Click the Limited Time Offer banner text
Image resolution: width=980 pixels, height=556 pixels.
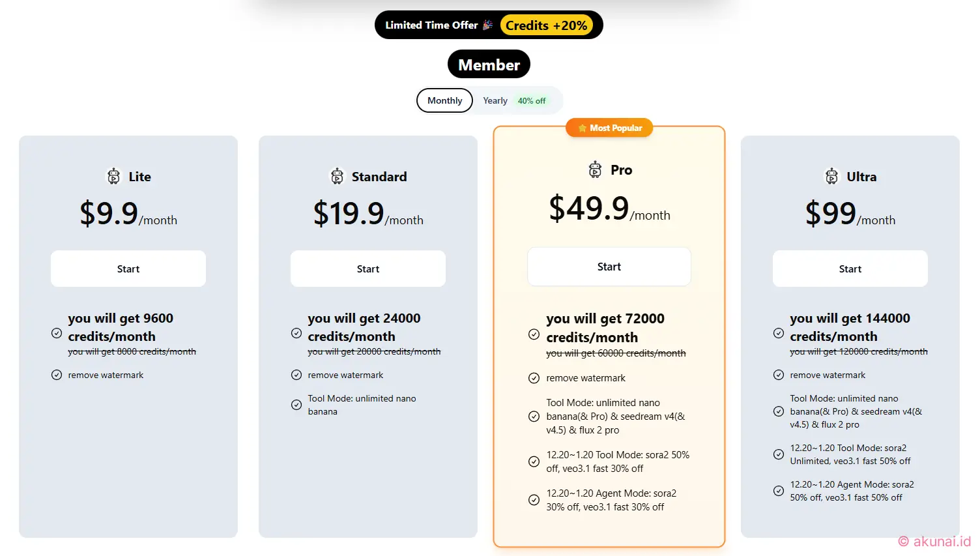[x=431, y=25]
